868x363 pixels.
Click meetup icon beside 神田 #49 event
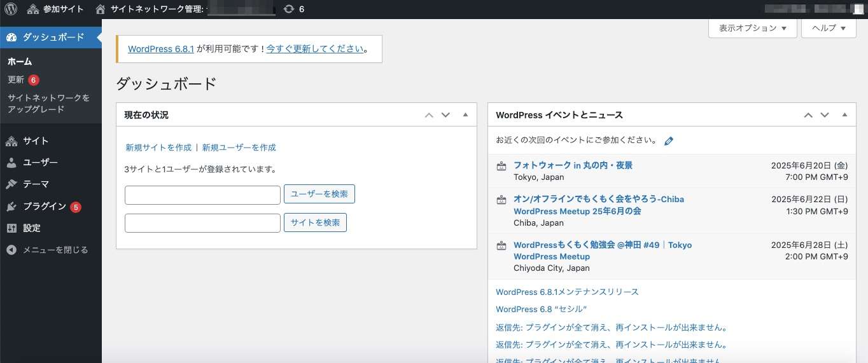pyautogui.click(x=501, y=245)
